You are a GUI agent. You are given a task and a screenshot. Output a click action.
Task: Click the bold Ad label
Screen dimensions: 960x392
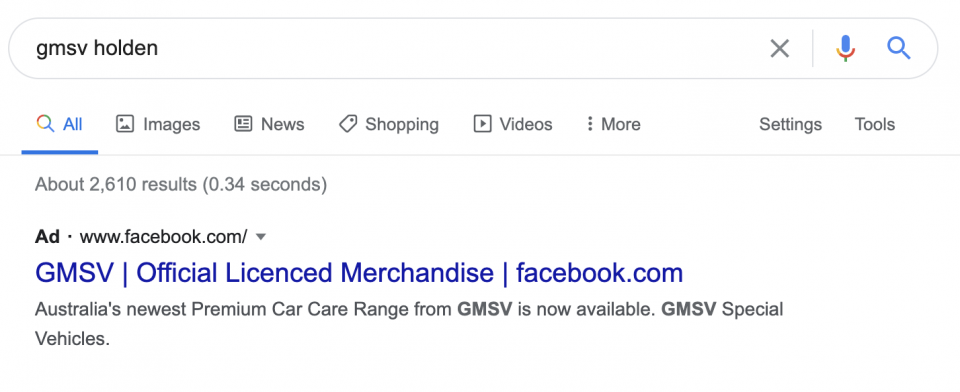tap(47, 236)
